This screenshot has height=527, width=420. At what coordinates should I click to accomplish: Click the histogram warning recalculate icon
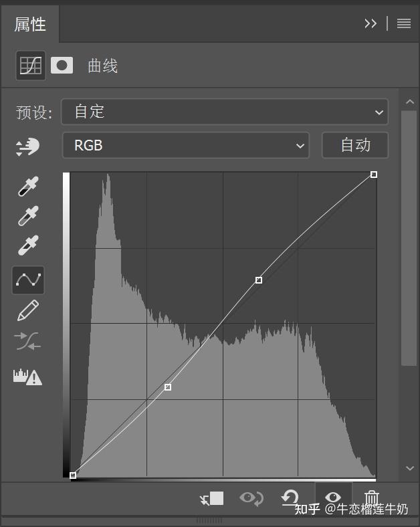click(x=28, y=377)
